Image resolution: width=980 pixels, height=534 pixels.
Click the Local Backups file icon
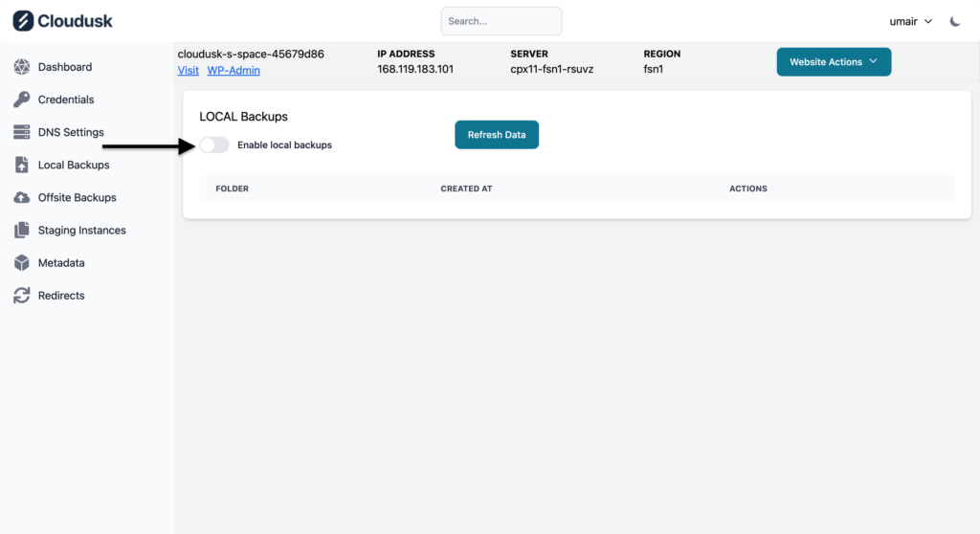21,165
